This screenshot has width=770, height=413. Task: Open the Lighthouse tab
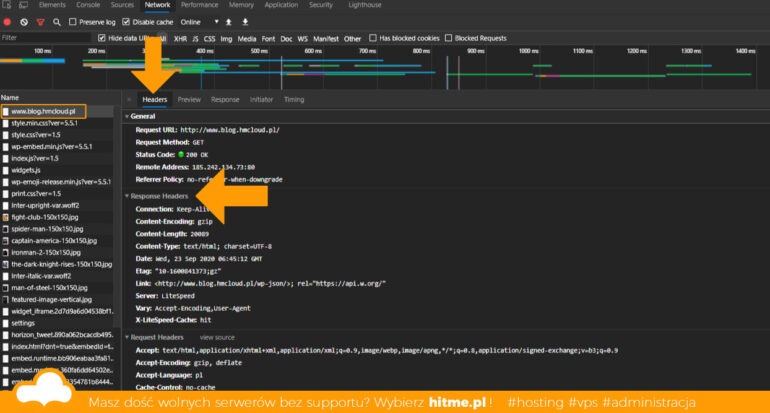[x=365, y=5]
